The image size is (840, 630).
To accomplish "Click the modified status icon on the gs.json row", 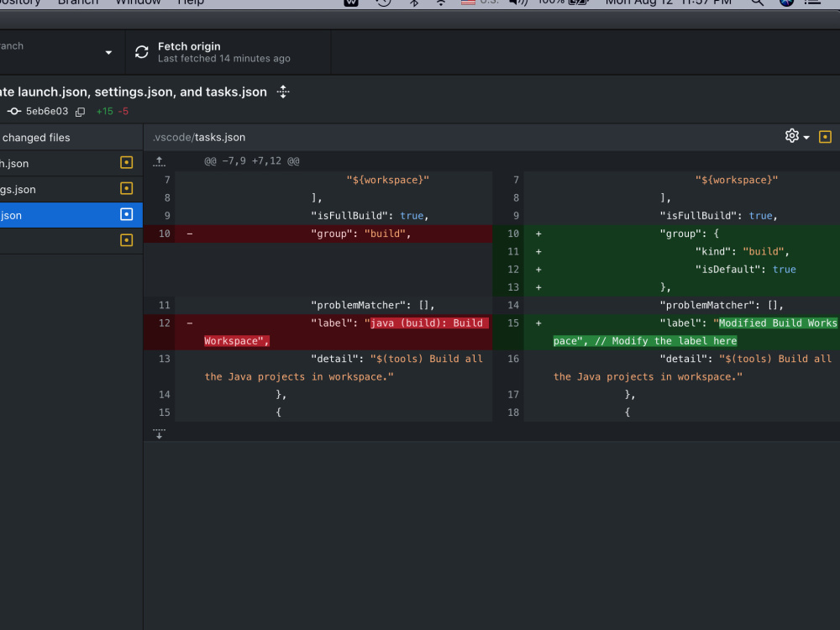I will (127, 188).
